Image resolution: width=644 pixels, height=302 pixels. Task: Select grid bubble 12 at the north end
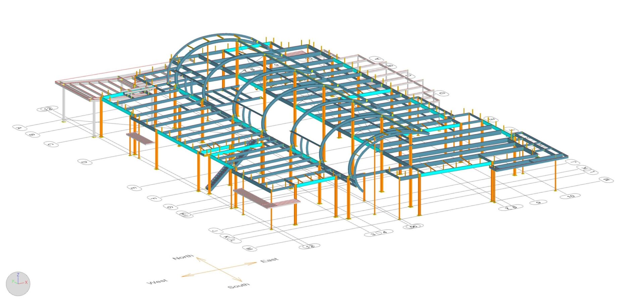(x=48, y=109)
